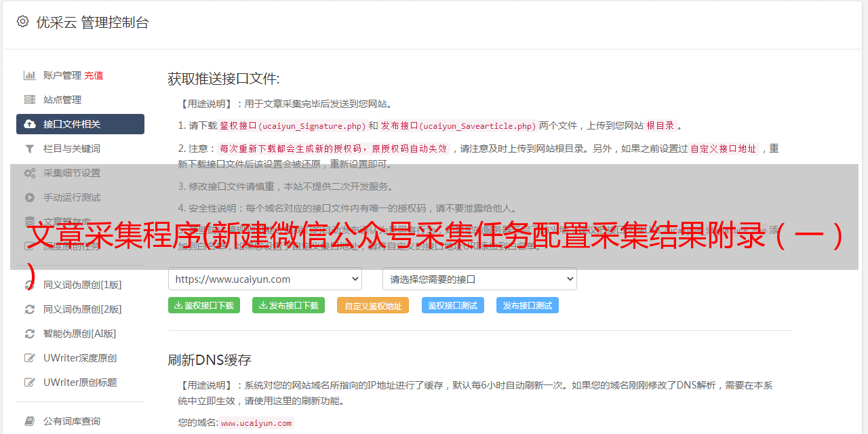This screenshot has height=434, width=868.
Task: Click the book icon beside 公有词库查询
Action: point(30,421)
